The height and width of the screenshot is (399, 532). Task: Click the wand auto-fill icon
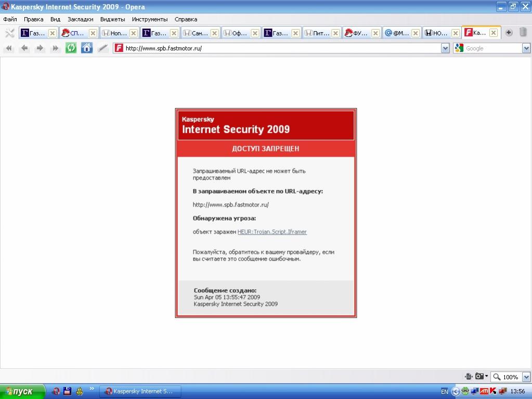[x=102, y=48]
